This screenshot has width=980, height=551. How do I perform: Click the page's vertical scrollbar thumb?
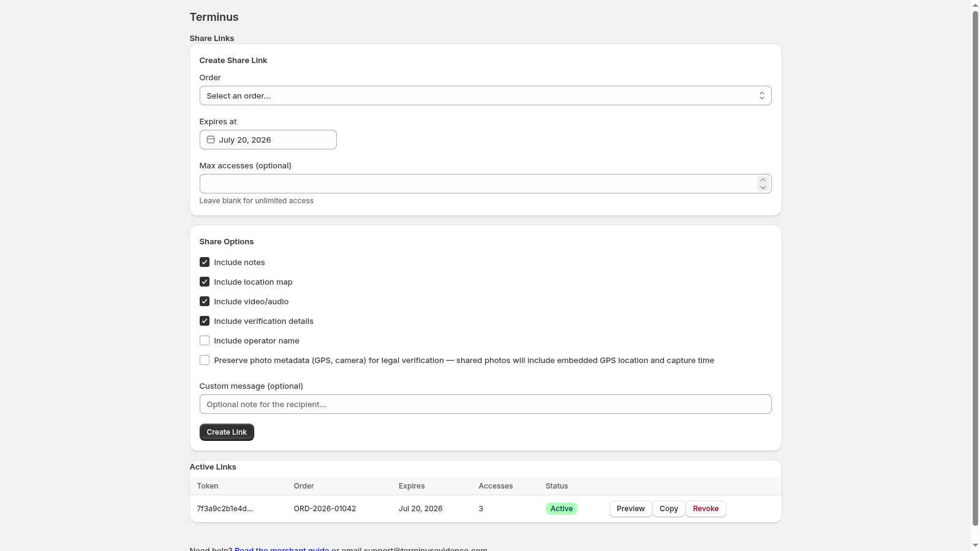(975, 268)
